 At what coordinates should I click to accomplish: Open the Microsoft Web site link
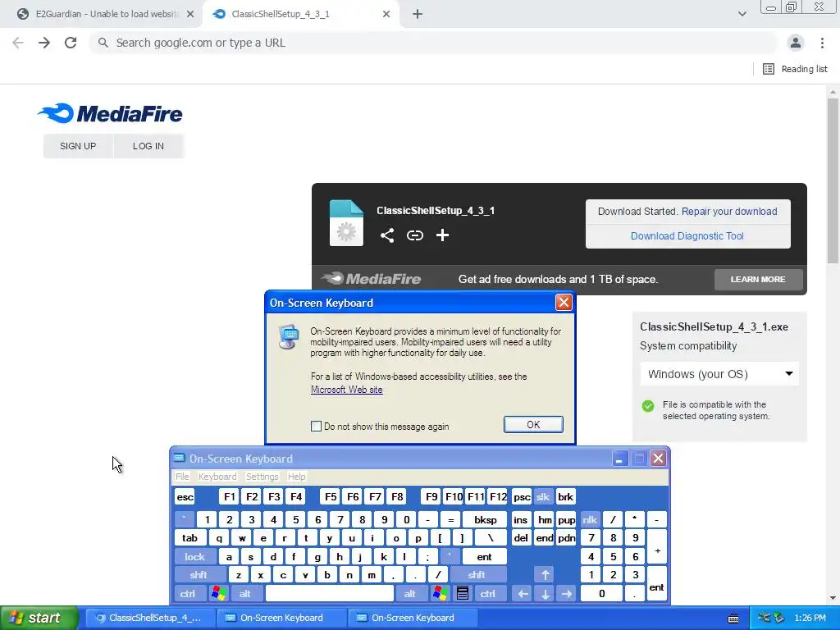(347, 390)
